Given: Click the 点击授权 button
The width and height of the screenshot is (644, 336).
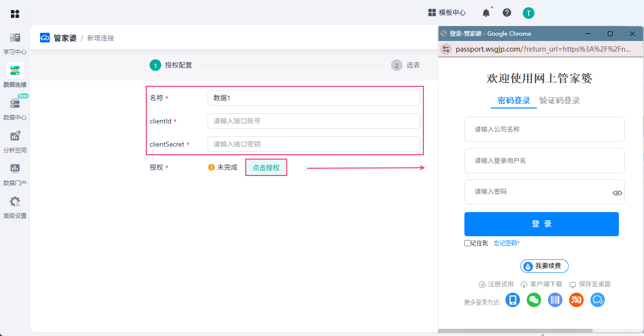Looking at the screenshot, I should pos(266,167).
